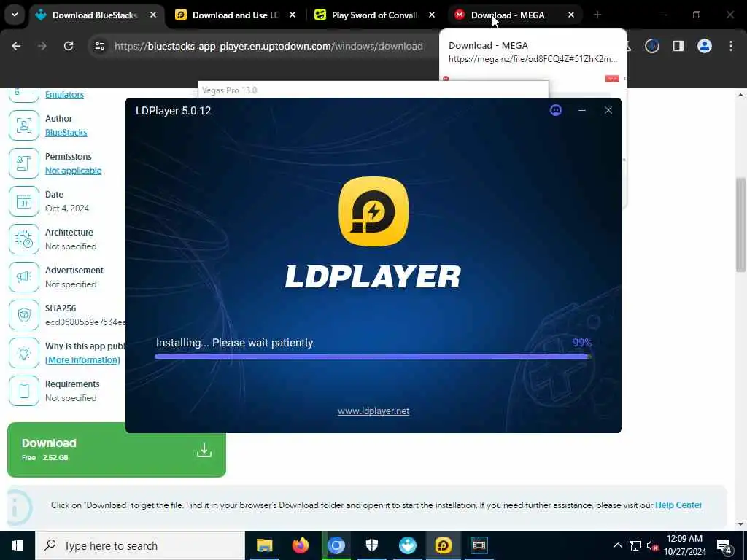Image resolution: width=747 pixels, height=560 pixels.
Task: Minimize the LDPlayer installer window
Action: (581, 111)
